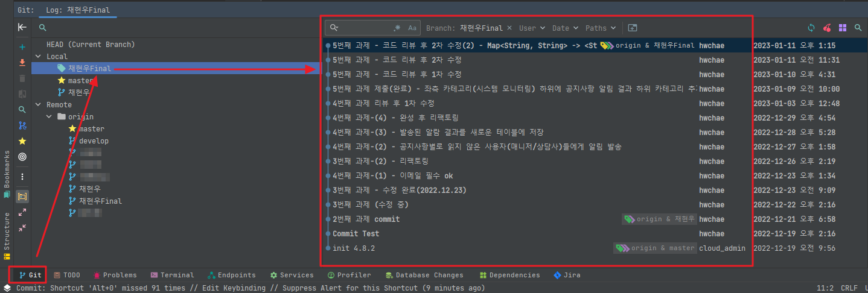Collapse the origin remote folder
868x293 pixels.
(x=51, y=117)
